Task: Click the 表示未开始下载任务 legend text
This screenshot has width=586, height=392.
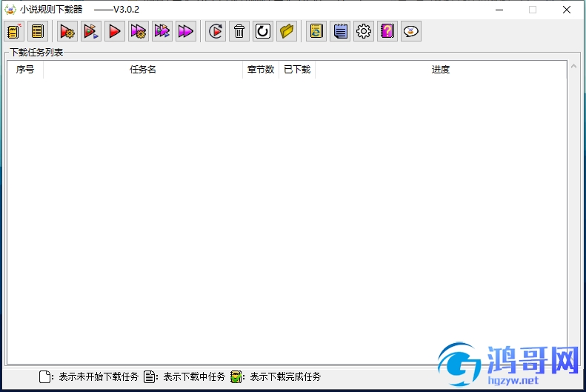Action: 99,376
